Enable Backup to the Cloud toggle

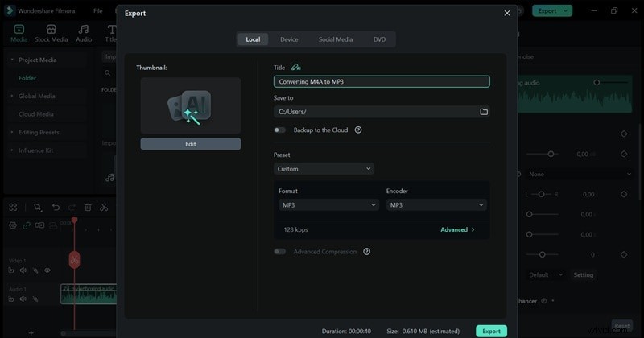[279, 130]
